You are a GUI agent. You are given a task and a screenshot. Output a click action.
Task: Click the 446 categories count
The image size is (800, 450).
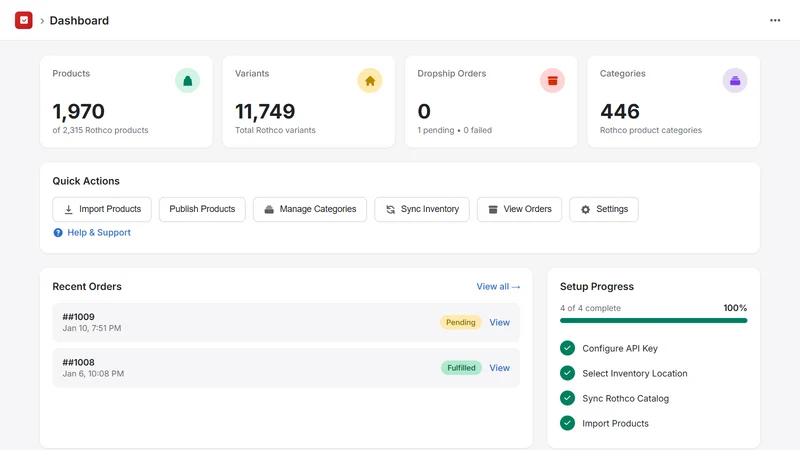[619, 111]
